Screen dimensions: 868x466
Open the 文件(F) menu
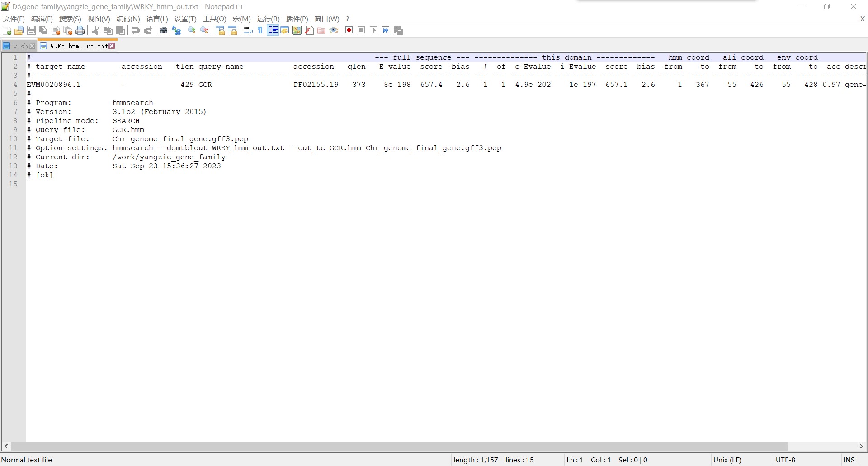(x=14, y=19)
